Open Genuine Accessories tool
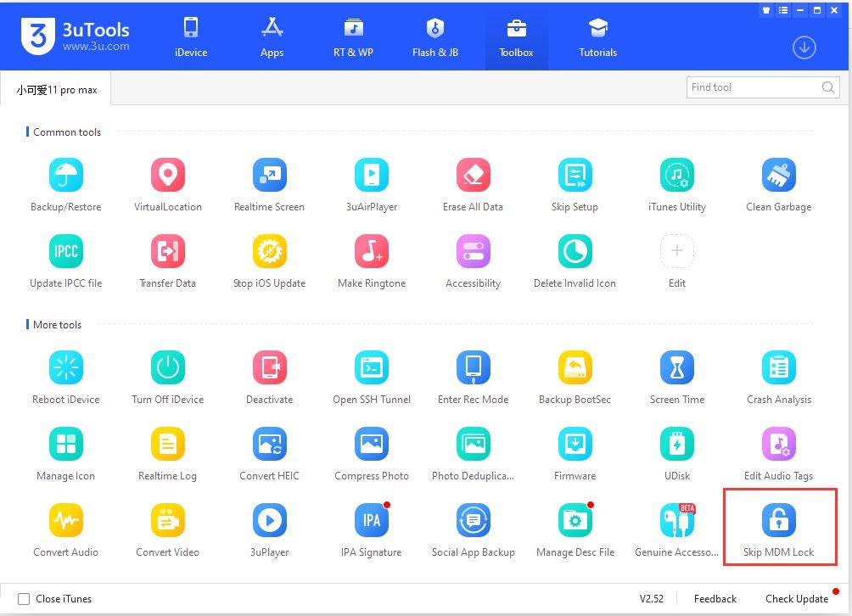 click(x=677, y=530)
